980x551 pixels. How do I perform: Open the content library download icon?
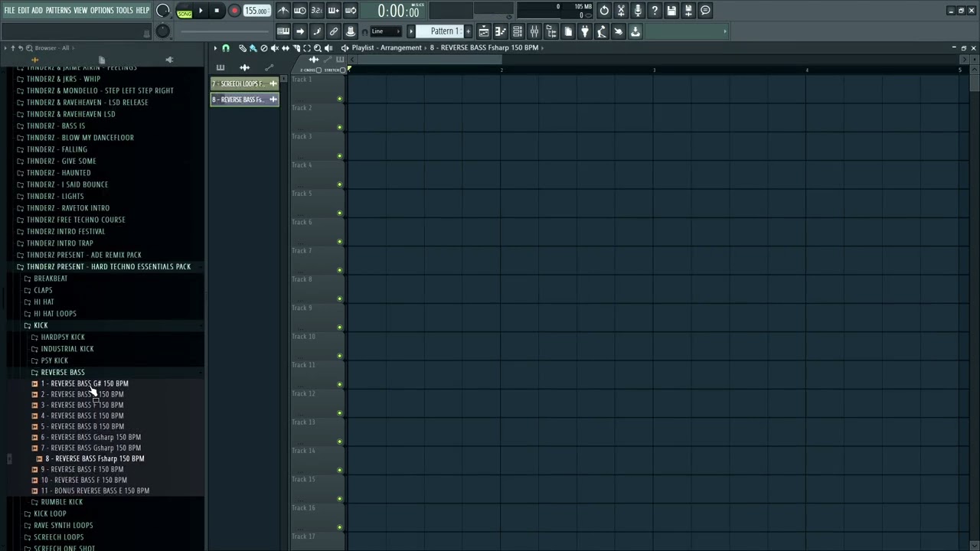[635, 31]
